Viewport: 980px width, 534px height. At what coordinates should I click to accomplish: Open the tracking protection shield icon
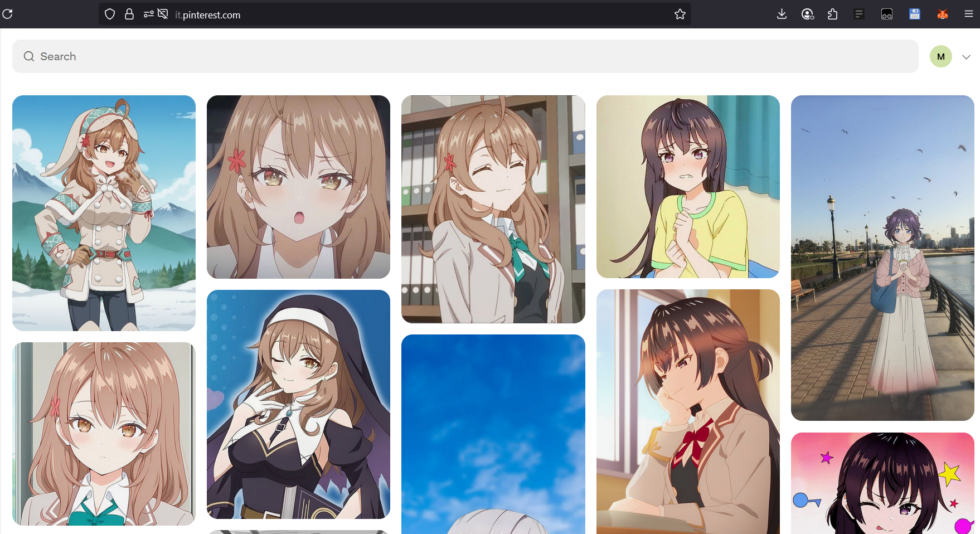pyautogui.click(x=110, y=14)
